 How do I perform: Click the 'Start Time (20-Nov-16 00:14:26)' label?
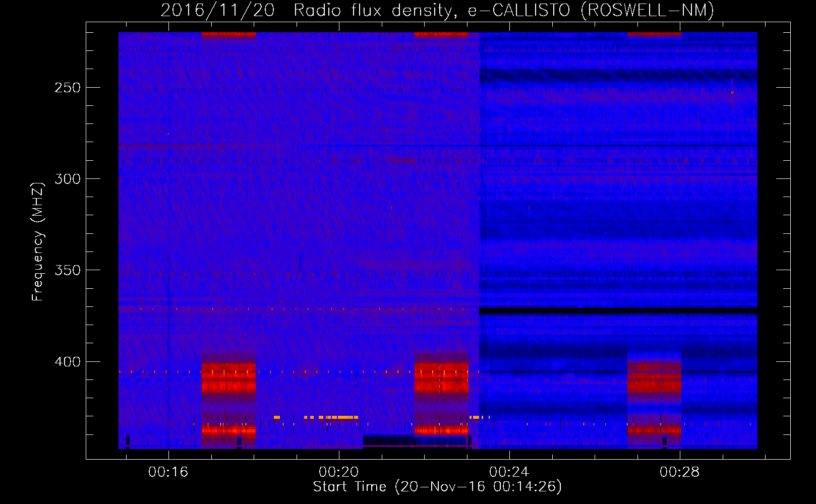(x=437, y=487)
